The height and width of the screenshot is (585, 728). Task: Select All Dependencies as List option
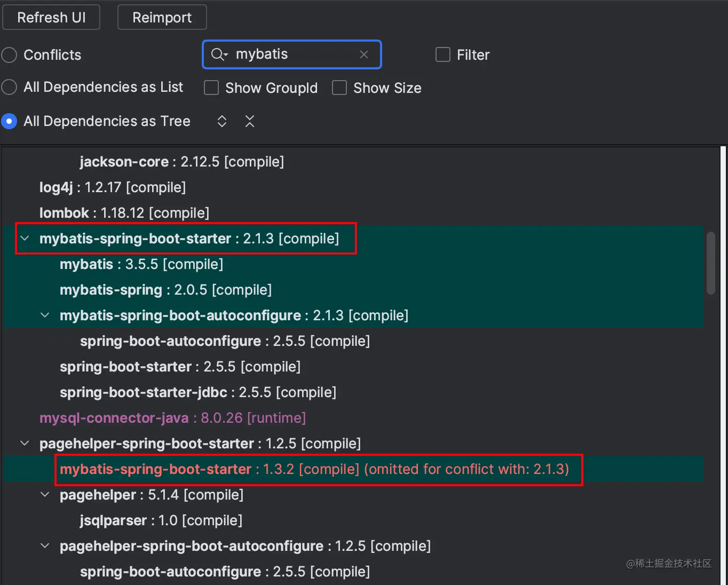[x=9, y=87]
